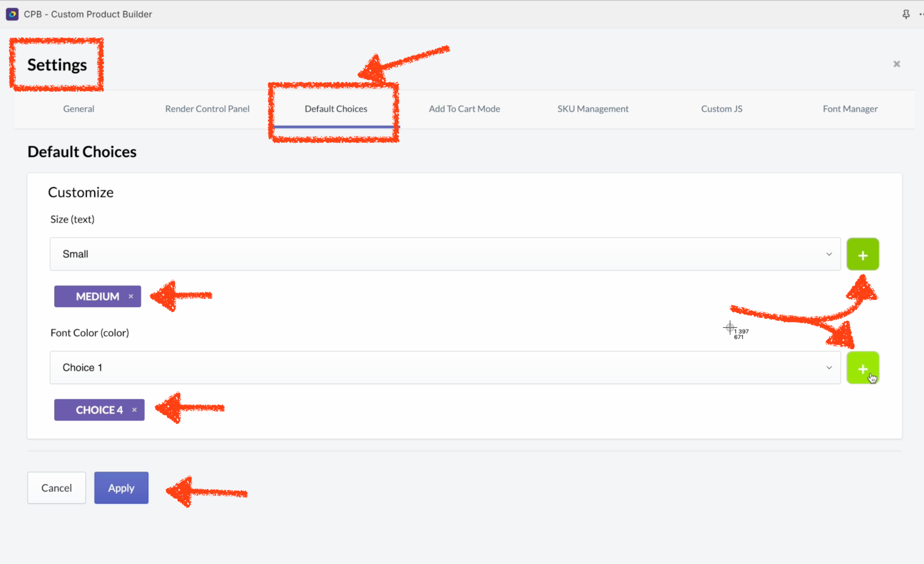Go to Add To Cart Mode tab

464,109
